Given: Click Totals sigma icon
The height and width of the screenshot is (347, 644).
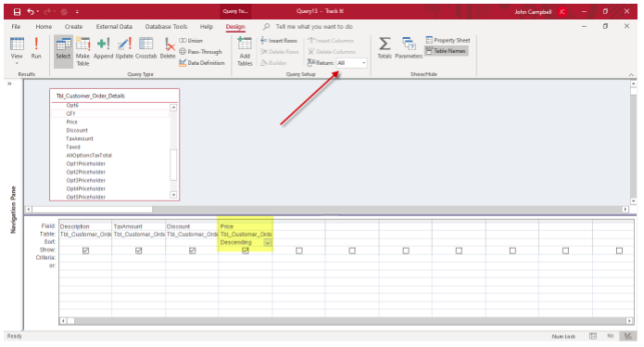Looking at the screenshot, I should 385,47.
